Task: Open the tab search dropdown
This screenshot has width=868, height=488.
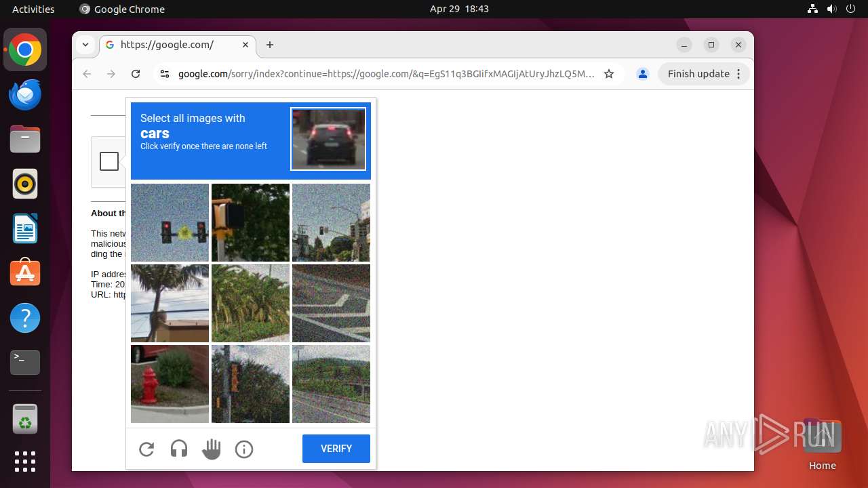Action: (85, 45)
